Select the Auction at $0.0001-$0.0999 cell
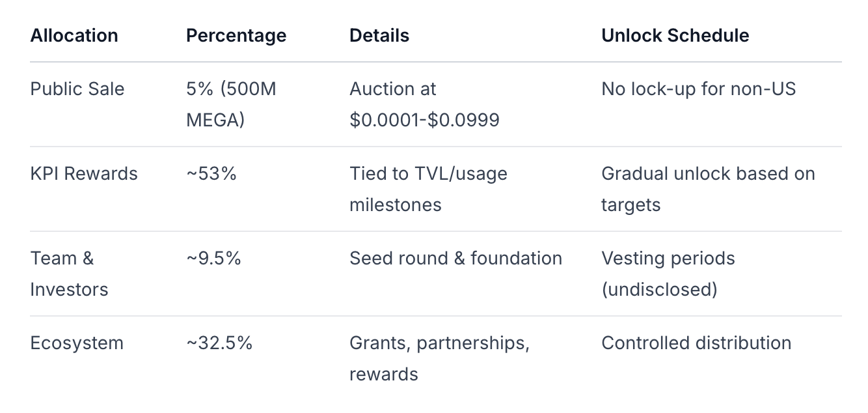Image resolution: width=868 pixels, height=413 pixels. (424, 104)
